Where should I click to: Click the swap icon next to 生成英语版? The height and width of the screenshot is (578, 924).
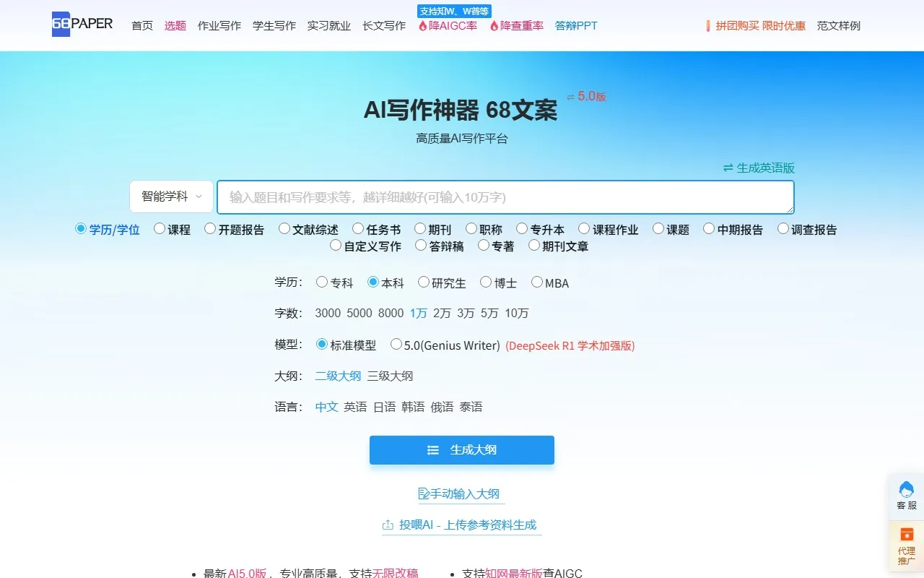tap(728, 168)
